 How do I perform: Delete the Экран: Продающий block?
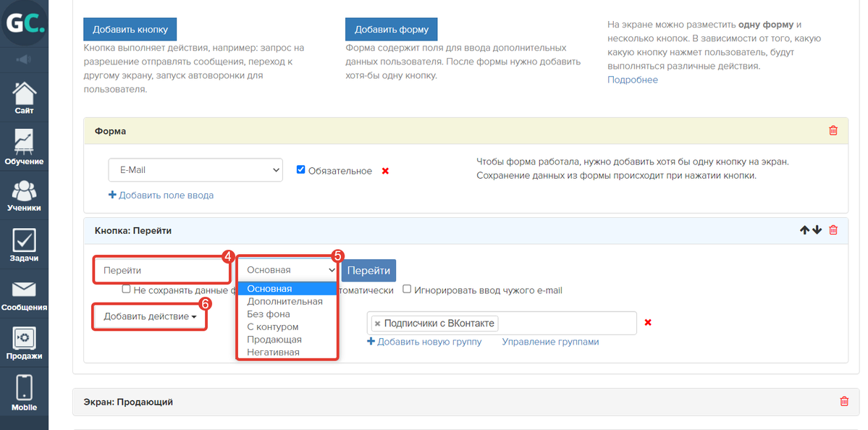point(843,401)
